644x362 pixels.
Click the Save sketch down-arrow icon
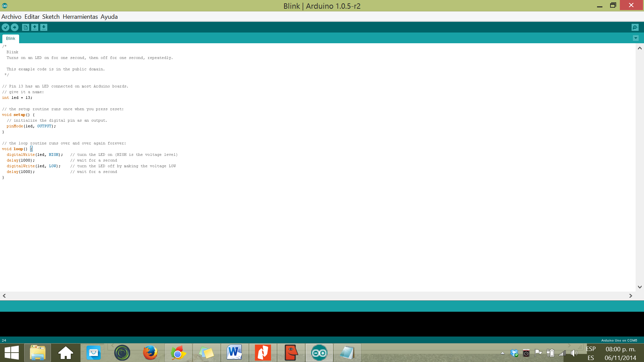coord(44,27)
